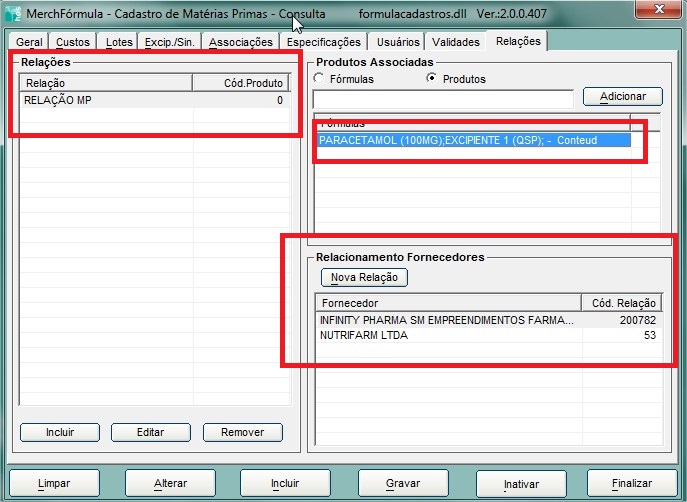Open the Lotes tab
This screenshot has width=687, height=502.
[x=118, y=43]
